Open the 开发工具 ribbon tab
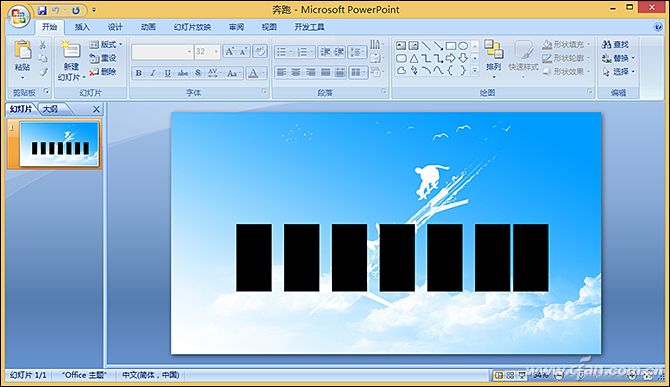 309,27
